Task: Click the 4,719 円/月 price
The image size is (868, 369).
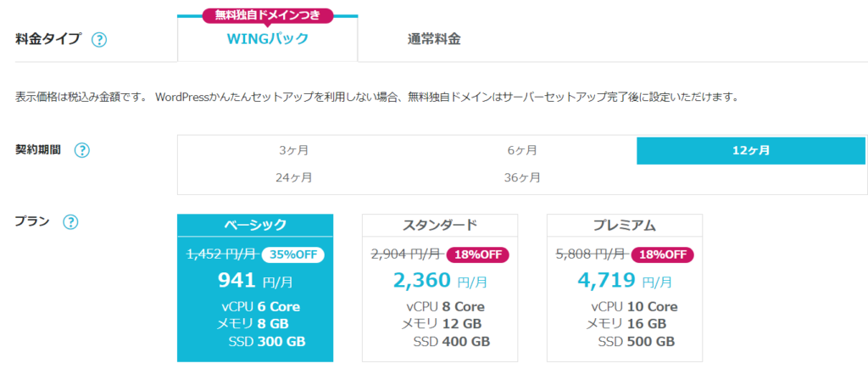Action: point(625,280)
